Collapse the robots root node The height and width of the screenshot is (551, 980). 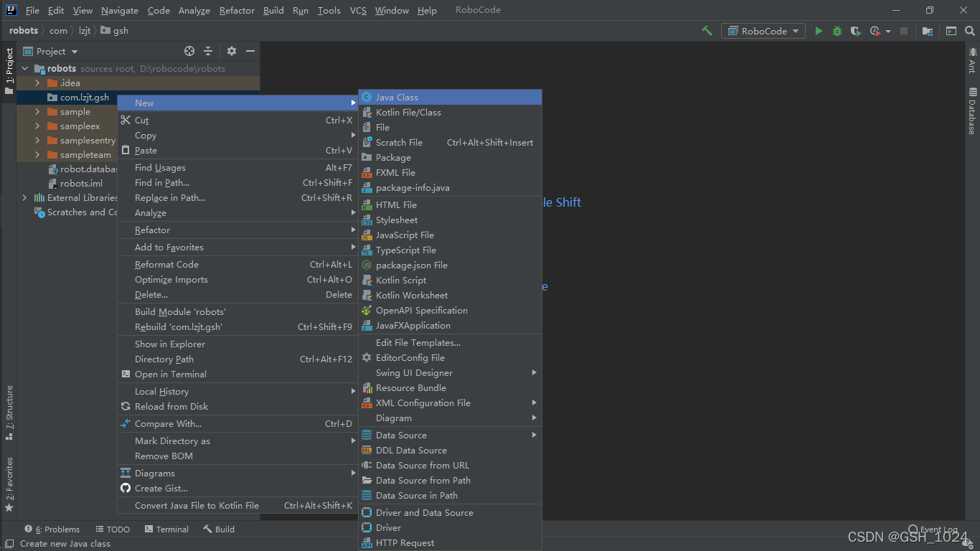pos(24,69)
